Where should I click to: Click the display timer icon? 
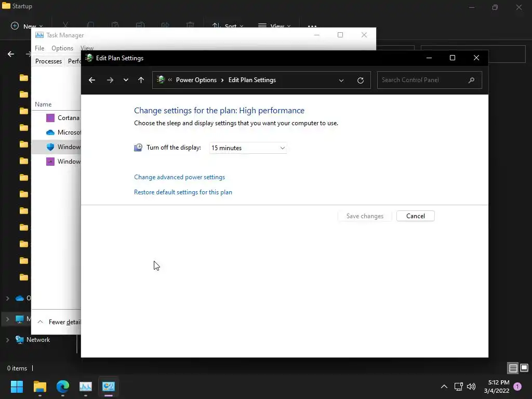[x=138, y=148]
